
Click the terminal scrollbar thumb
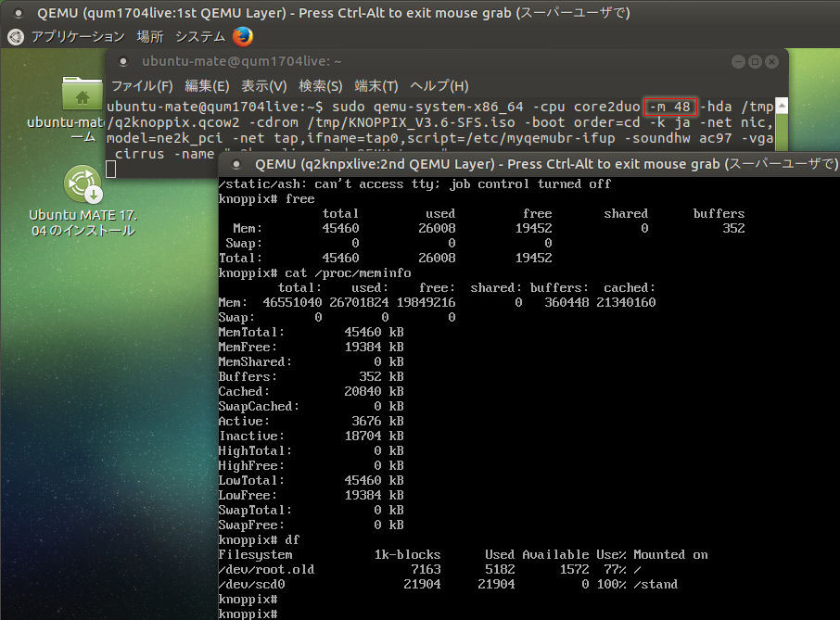pos(783,132)
